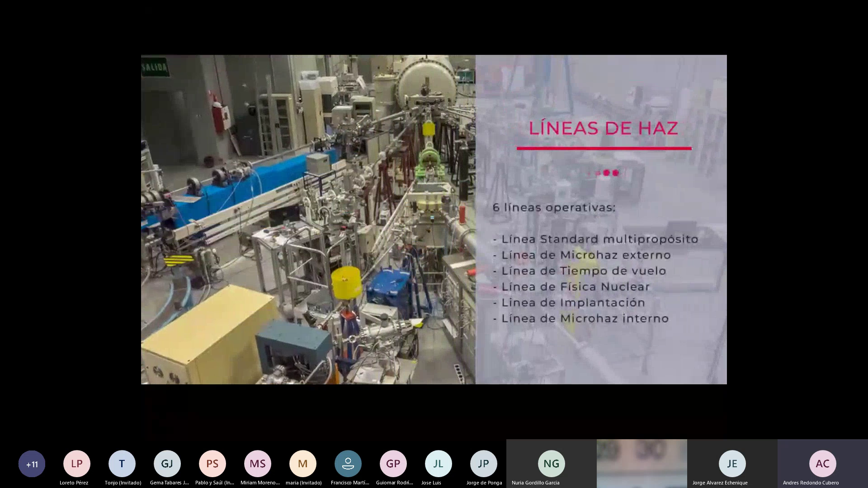Click the accelerator hall photo in slide

307,220
